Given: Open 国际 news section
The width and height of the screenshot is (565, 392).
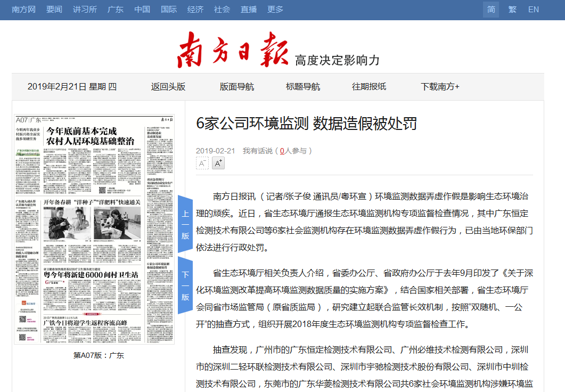Looking at the screenshot, I should point(169,10).
